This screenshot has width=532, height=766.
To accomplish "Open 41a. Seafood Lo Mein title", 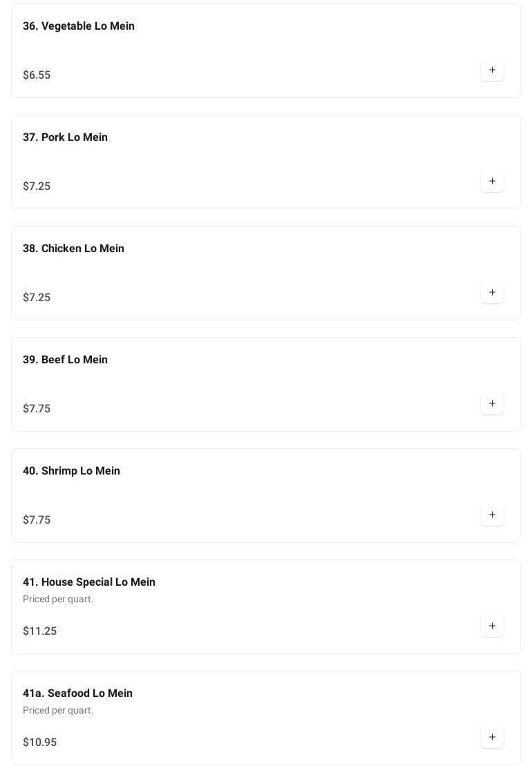I will [77, 693].
